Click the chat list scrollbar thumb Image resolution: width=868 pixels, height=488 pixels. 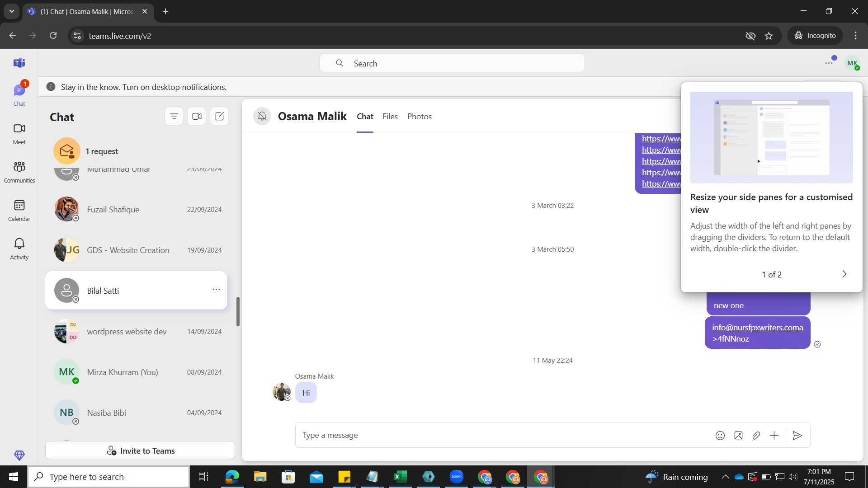point(238,311)
